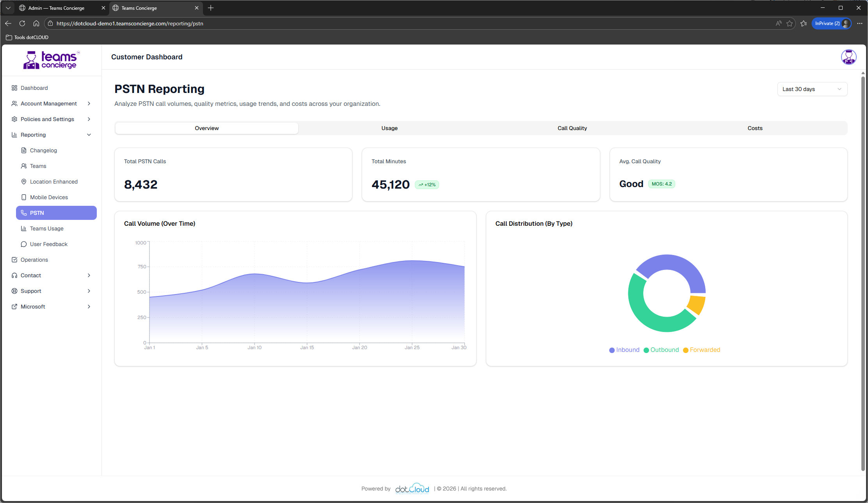This screenshot has height=503, width=868.
Task: Open the dotCloud link in the footer
Action: 412,489
